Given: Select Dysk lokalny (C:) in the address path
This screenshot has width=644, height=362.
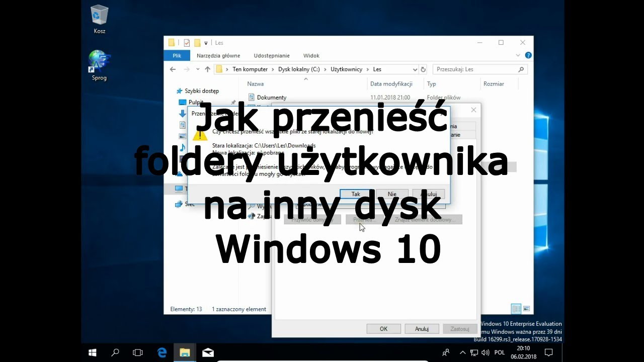Looking at the screenshot, I should tap(299, 69).
